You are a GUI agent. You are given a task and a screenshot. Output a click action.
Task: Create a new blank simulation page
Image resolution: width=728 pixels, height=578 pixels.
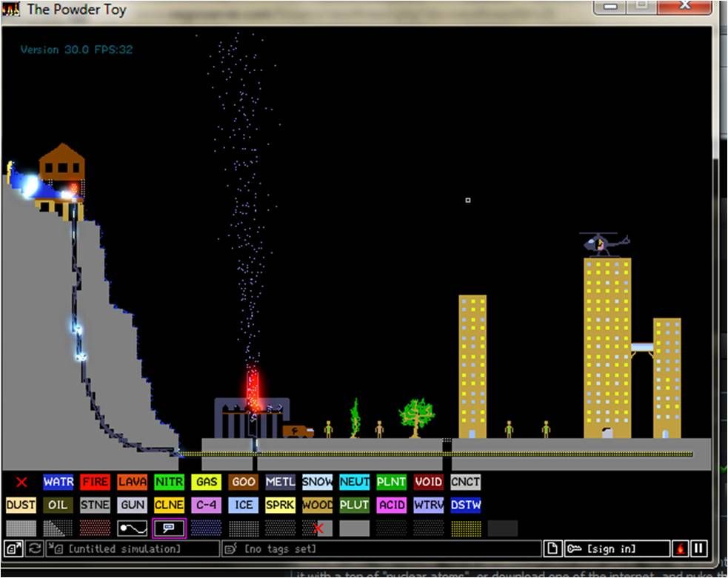[552, 549]
